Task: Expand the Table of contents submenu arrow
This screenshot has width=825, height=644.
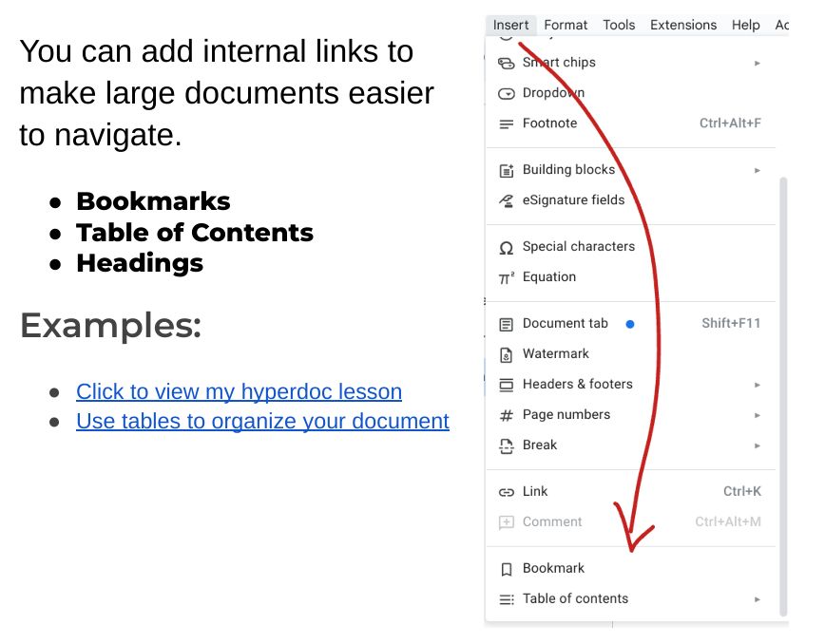Action: (758, 599)
